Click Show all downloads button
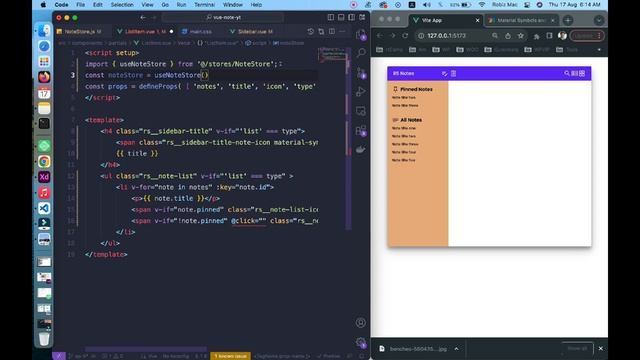Screen dimensions: 640x360 click(x=577, y=349)
